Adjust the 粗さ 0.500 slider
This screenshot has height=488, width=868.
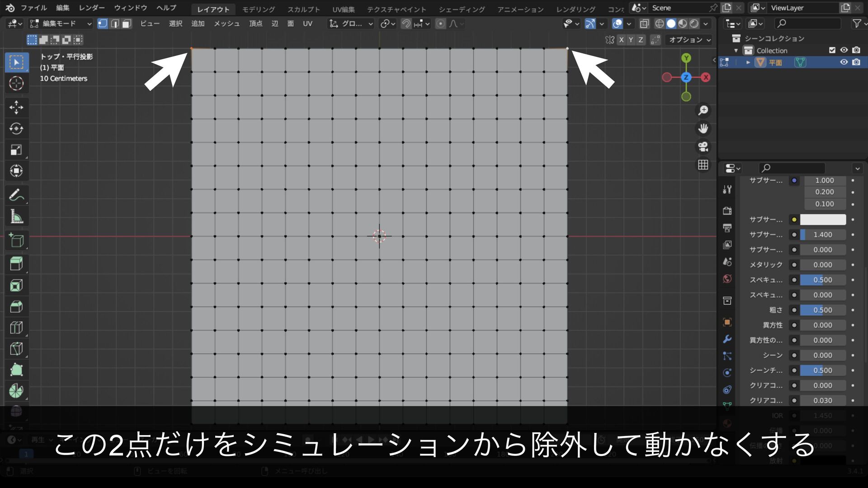click(823, 310)
